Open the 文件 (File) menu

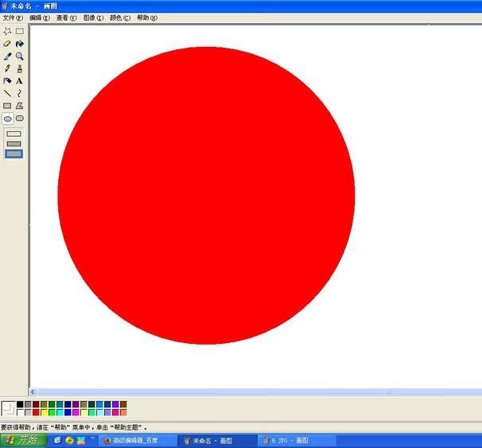click(x=13, y=18)
